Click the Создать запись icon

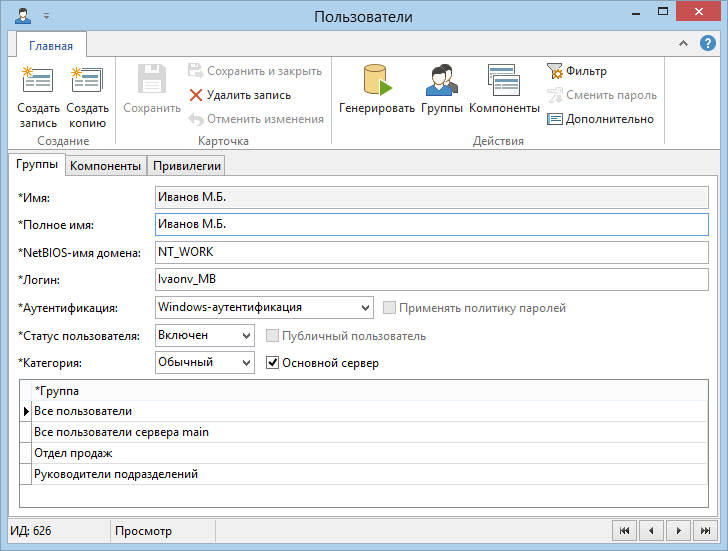click(x=38, y=80)
